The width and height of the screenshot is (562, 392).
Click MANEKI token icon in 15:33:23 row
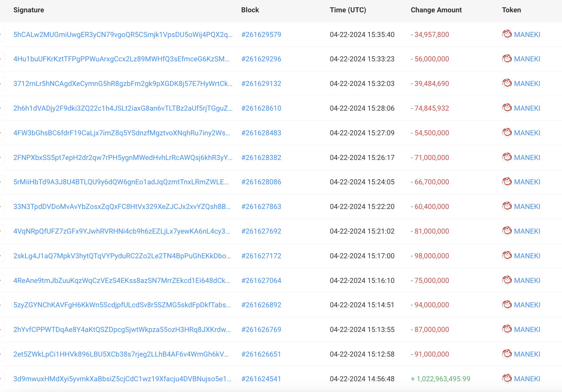pos(507,58)
